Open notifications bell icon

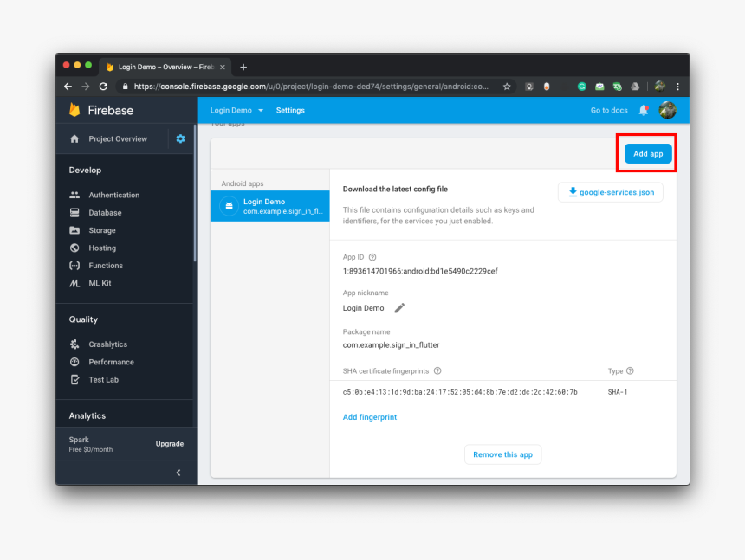click(x=644, y=110)
